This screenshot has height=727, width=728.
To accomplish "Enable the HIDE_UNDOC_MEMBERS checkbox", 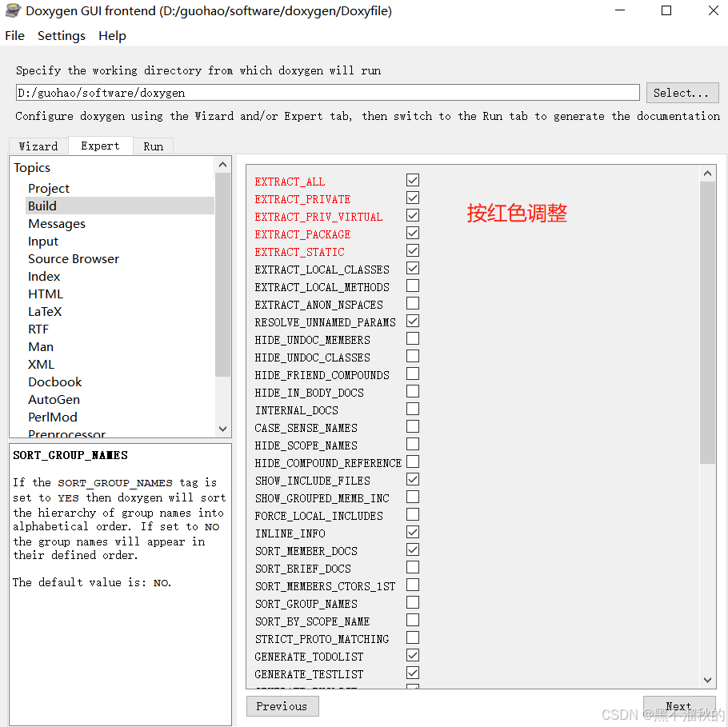I will click(x=413, y=338).
